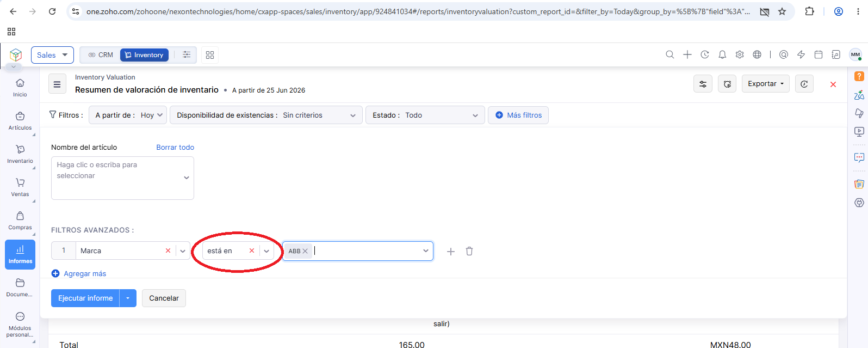
Task: Click Agregar más link
Action: (x=79, y=273)
